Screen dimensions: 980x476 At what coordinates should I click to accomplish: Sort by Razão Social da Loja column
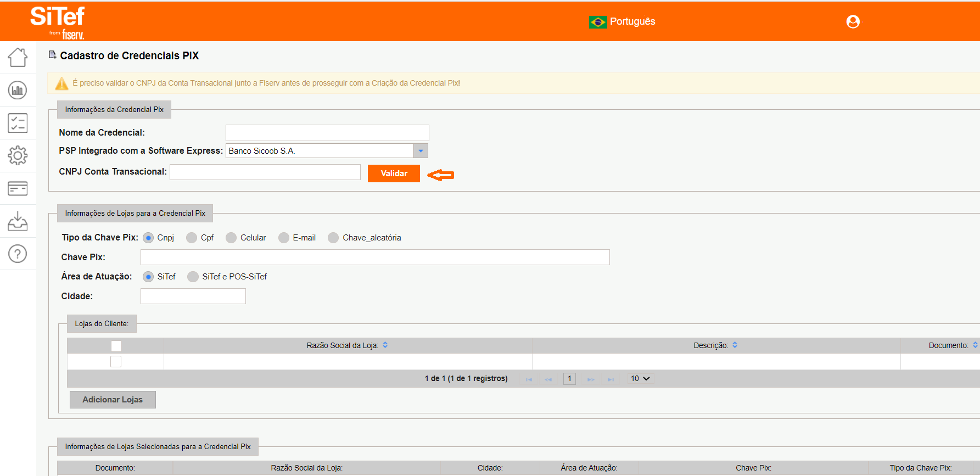click(385, 345)
